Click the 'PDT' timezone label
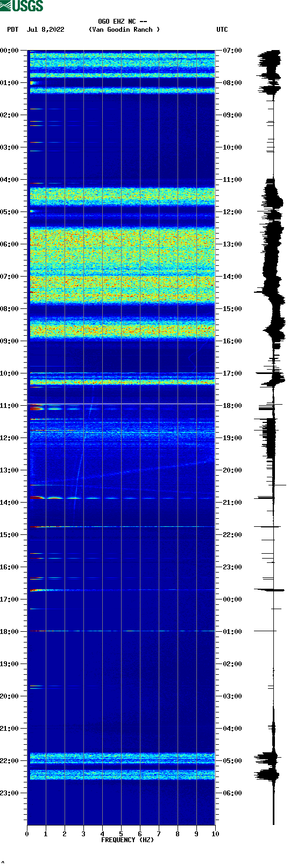This screenshot has height=868, width=297. pos(13,30)
